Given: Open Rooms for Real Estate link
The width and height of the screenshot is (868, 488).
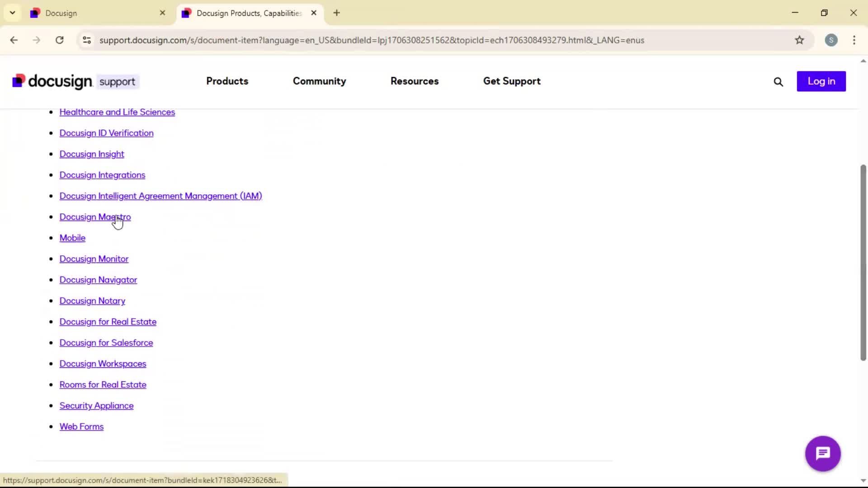Looking at the screenshot, I should [103, 385].
